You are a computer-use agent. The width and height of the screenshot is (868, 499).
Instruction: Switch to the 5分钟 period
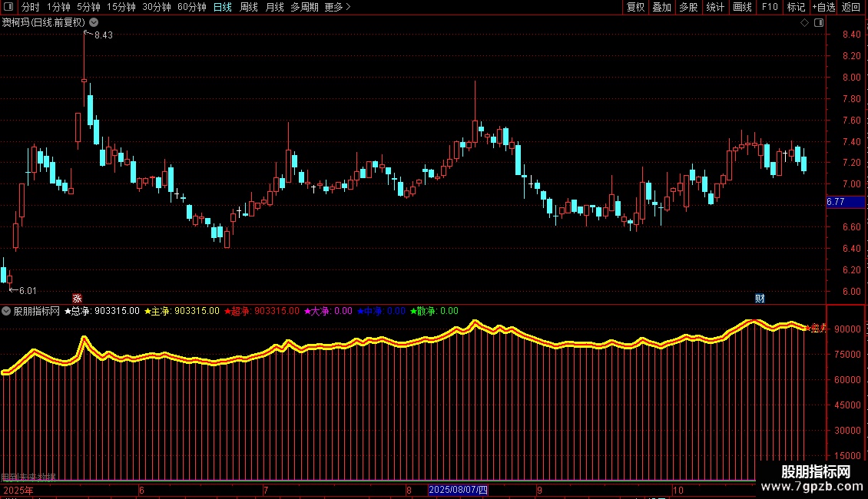(x=88, y=7)
